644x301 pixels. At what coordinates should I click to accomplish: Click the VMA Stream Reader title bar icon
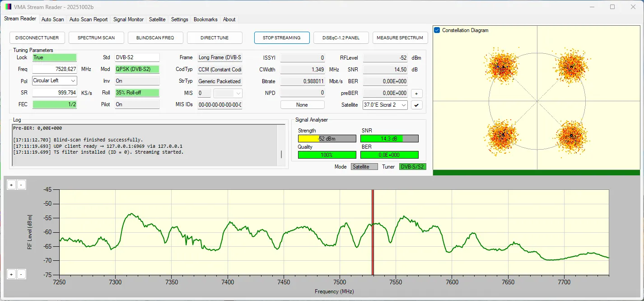(8, 7)
